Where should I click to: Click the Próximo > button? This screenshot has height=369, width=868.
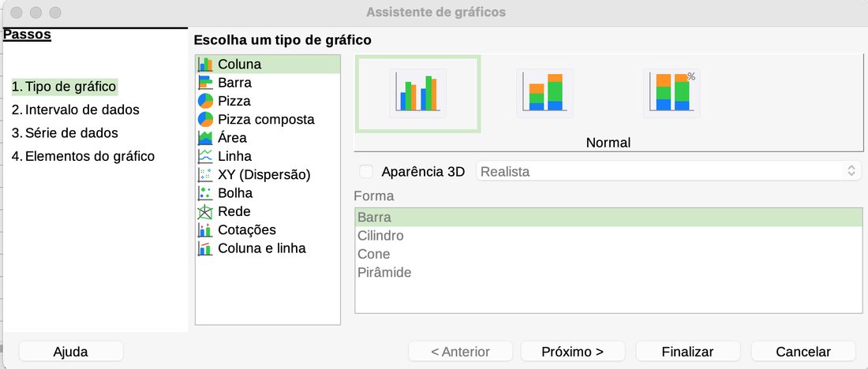coord(573,352)
